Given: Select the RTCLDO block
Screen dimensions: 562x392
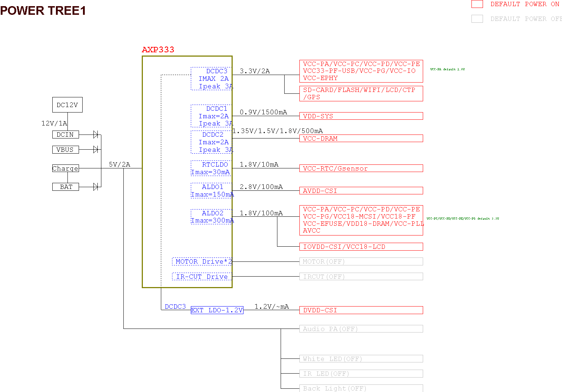Looking at the screenshot, I should [x=212, y=168].
